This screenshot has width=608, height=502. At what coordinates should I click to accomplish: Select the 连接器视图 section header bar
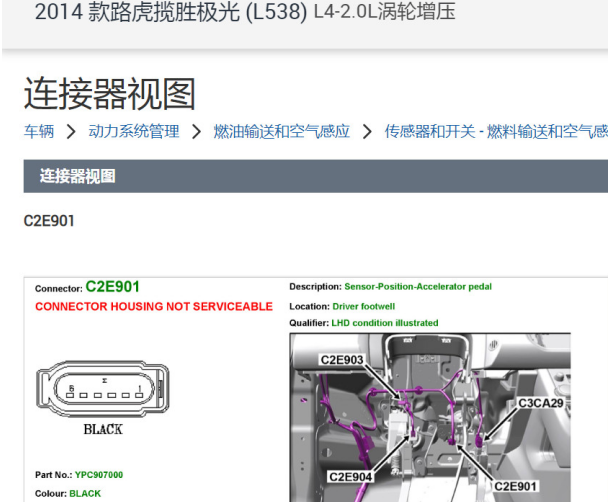(x=316, y=176)
